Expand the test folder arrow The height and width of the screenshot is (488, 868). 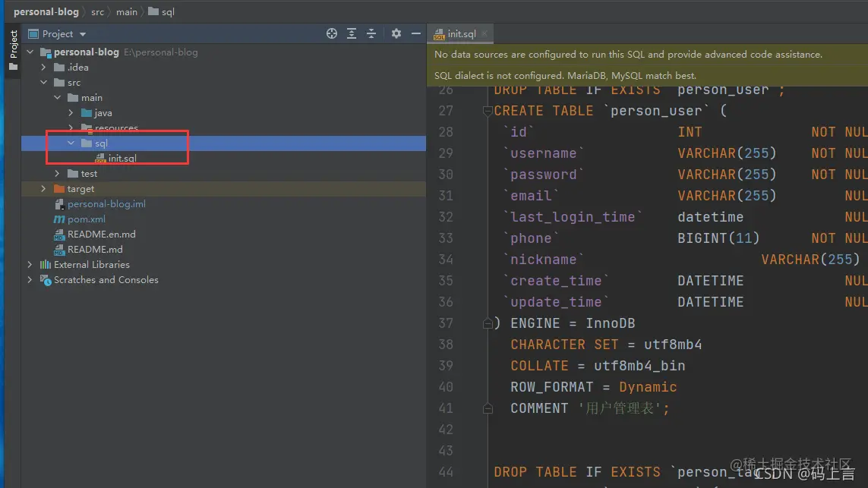pyautogui.click(x=58, y=174)
